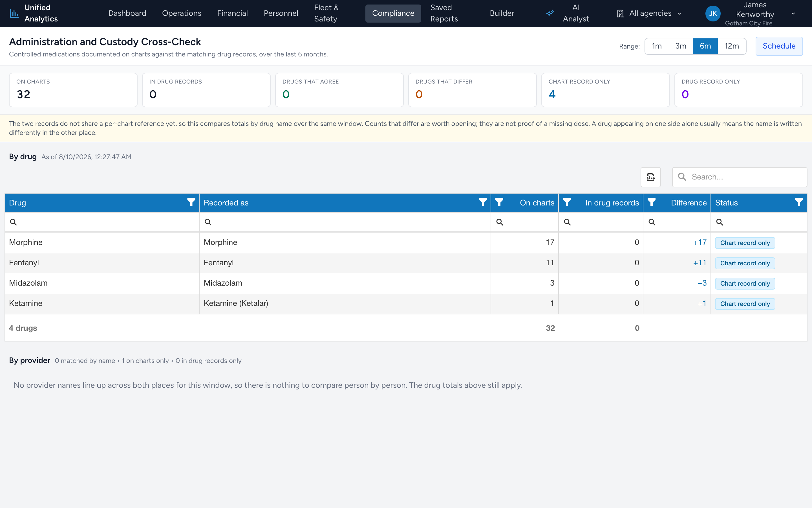Click the Drug column filter input
Screen dimensions: 812x508
coord(102,222)
